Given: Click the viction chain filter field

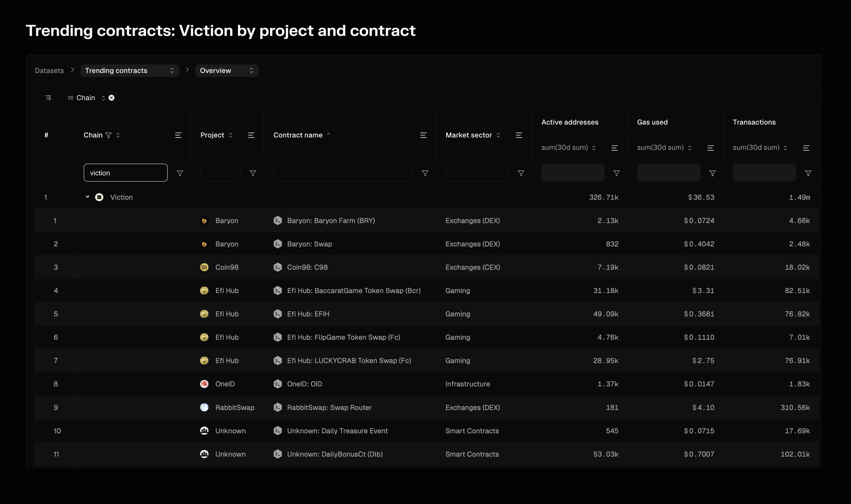Looking at the screenshot, I should [125, 173].
